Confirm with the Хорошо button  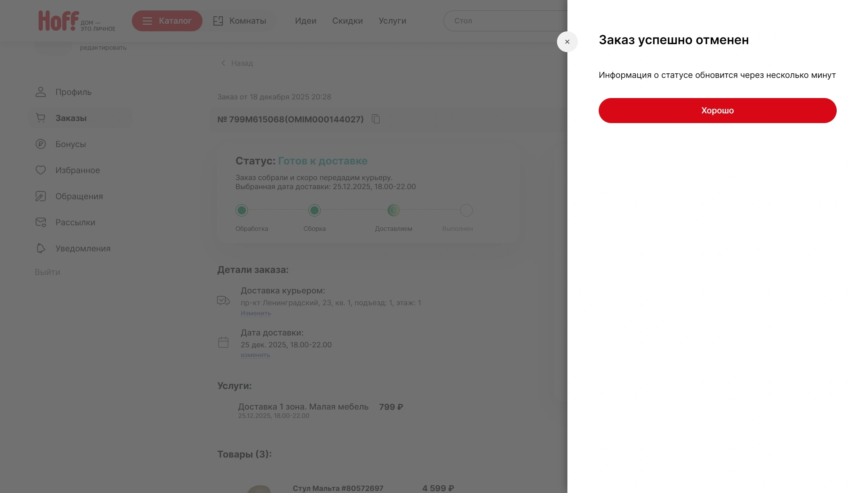(717, 111)
